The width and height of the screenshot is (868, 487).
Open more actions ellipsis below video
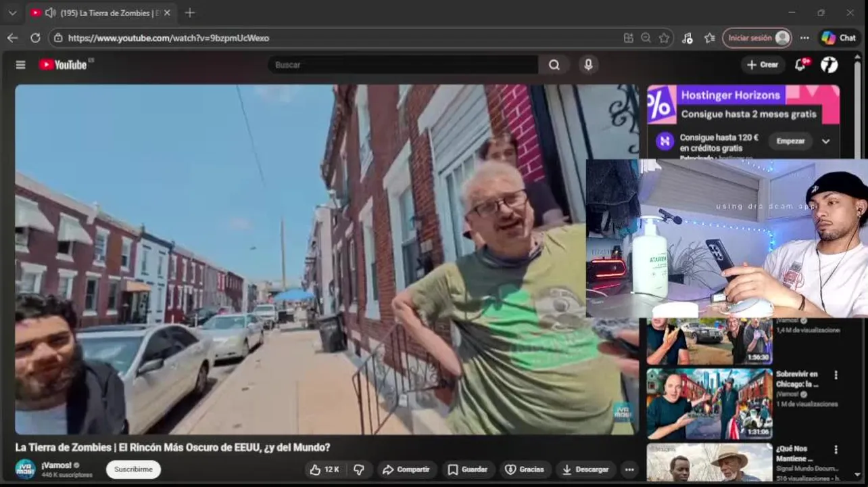pos(629,469)
